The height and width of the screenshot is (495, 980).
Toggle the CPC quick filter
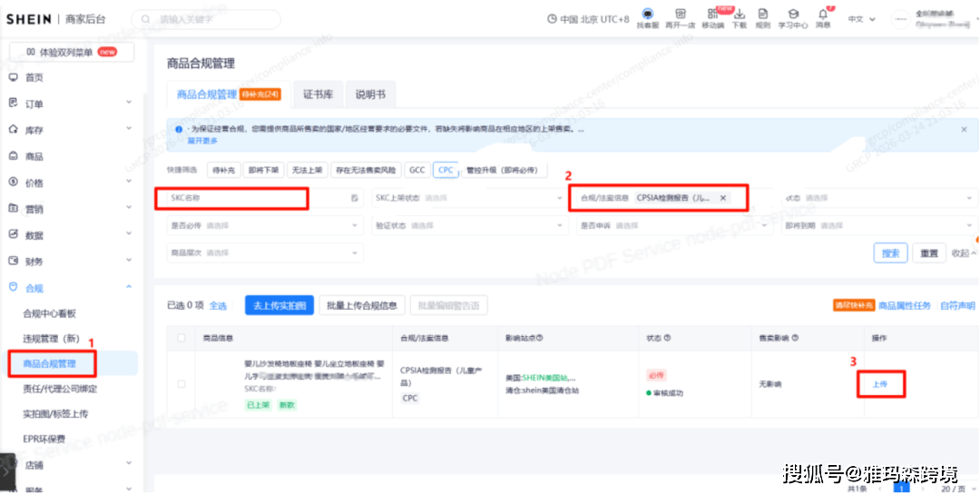(x=446, y=170)
